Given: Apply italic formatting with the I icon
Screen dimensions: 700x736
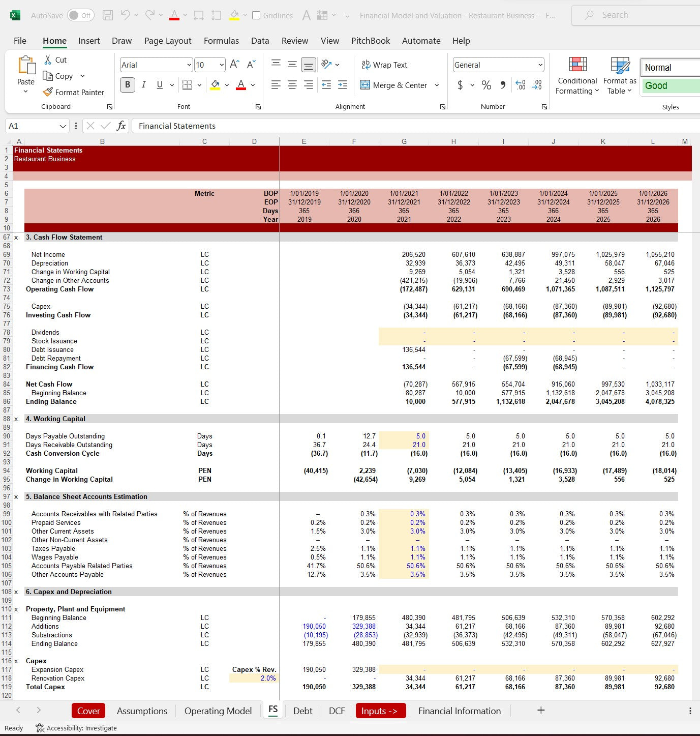Looking at the screenshot, I should click(144, 85).
